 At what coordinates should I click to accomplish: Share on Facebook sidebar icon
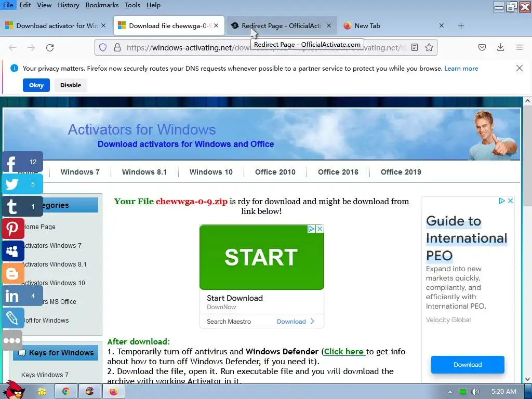[x=22, y=162]
